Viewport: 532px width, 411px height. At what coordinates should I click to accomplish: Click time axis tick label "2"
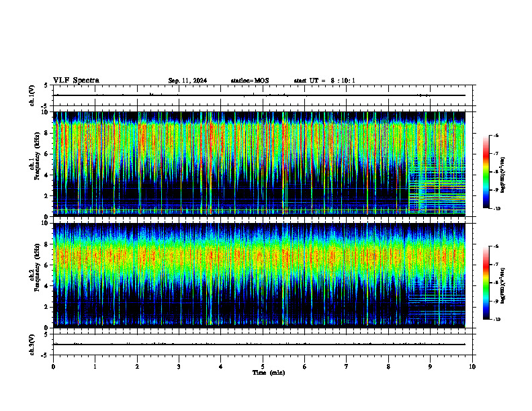137,367
